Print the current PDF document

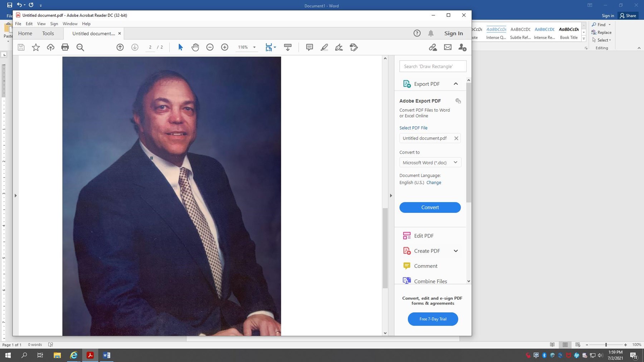(65, 47)
